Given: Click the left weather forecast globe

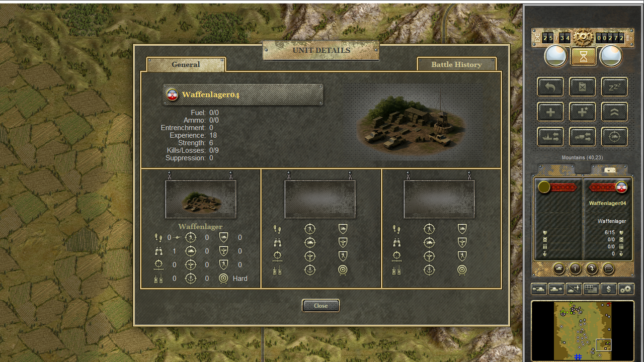Looking at the screenshot, I should [555, 56].
